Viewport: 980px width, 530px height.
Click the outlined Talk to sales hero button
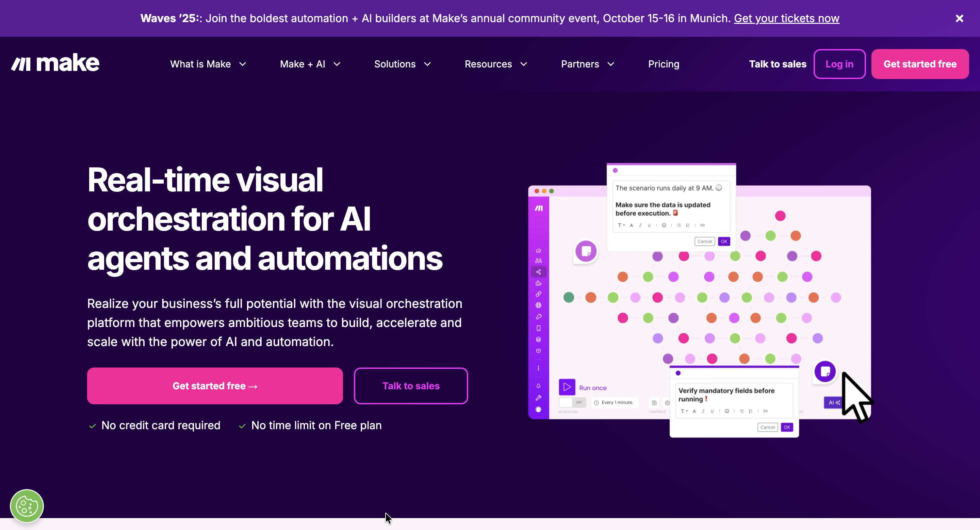click(x=410, y=386)
